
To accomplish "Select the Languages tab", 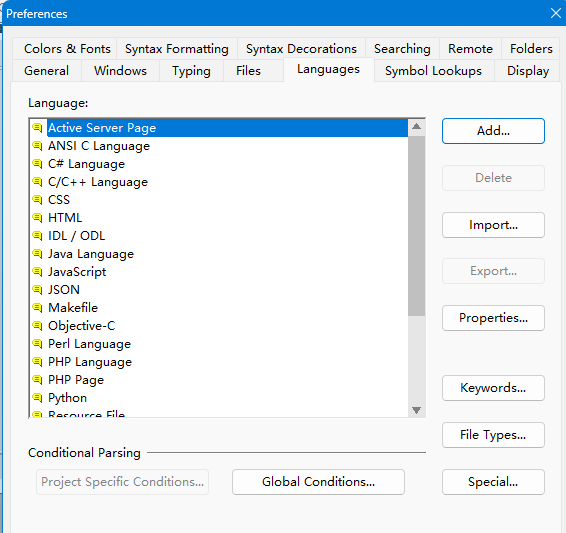I will point(328,69).
